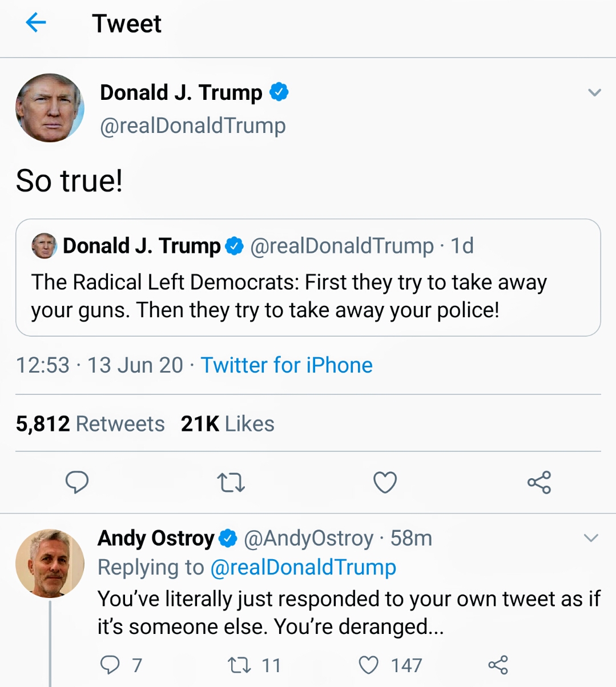Retweet Andy Ostroy's reply
This screenshot has width=616, height=687.
coord(239,665)
